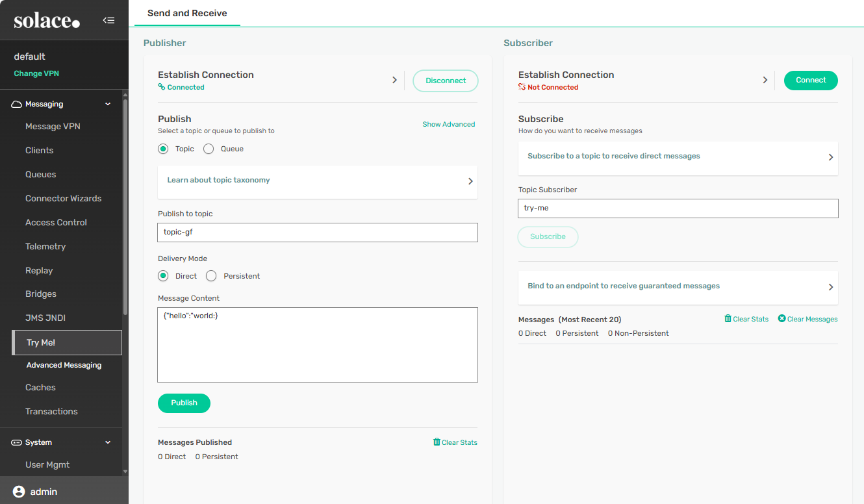864x504 pixels.
Task: Collapse the sidebar using the menu icon
Action: [x=108, y=20]
